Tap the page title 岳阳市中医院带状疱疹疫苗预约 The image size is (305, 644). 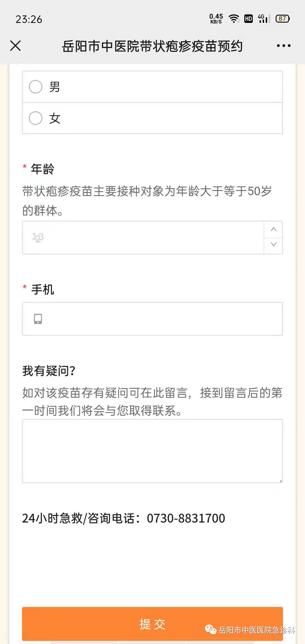tap(152, 46)
